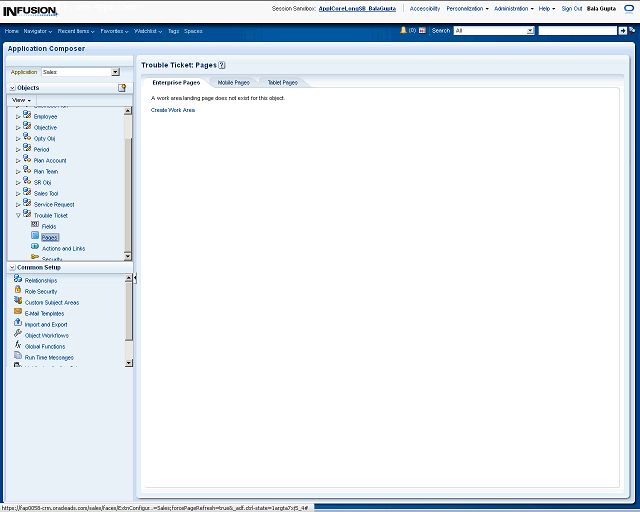Click the E-Mail Templates envelope icon
Image resolution: width=640 pixels, height=512 pixels.
pyautogui.click(x=18, y=313)
